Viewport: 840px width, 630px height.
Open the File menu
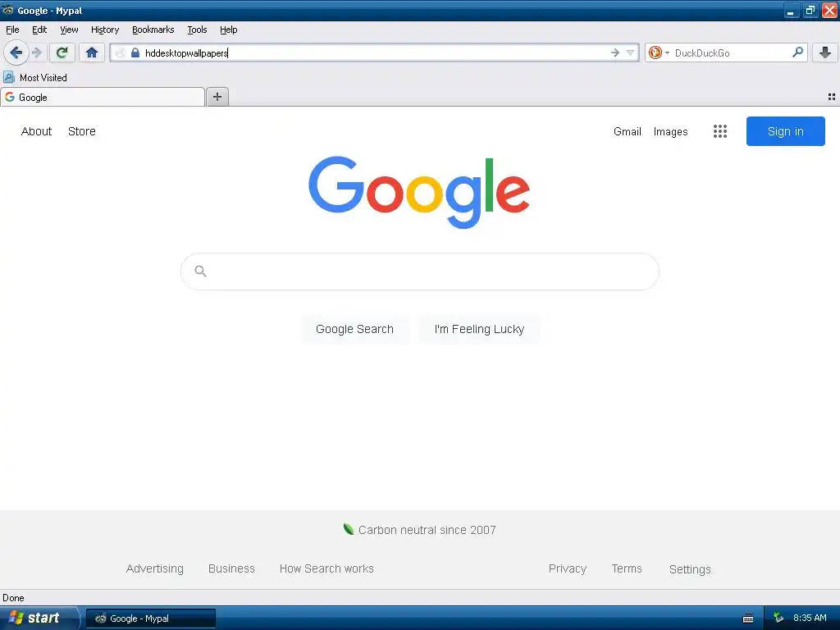(x=12, y=30)
